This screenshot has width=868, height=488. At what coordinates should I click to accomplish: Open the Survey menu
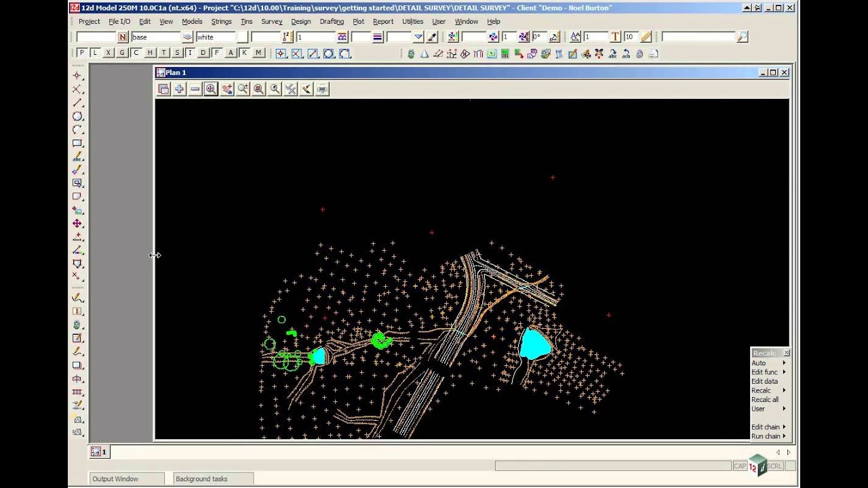point(271,22)
